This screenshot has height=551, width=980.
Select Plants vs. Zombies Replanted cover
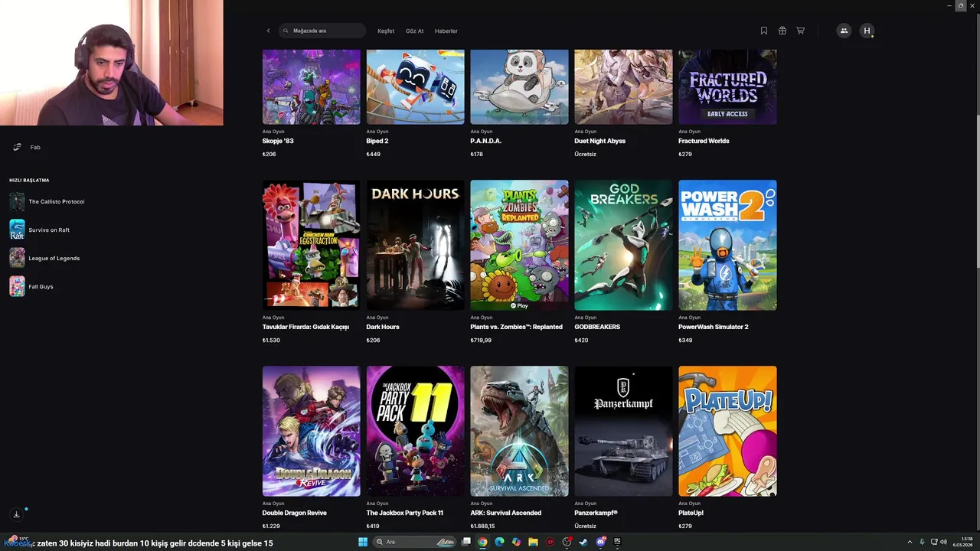[520, 245]
